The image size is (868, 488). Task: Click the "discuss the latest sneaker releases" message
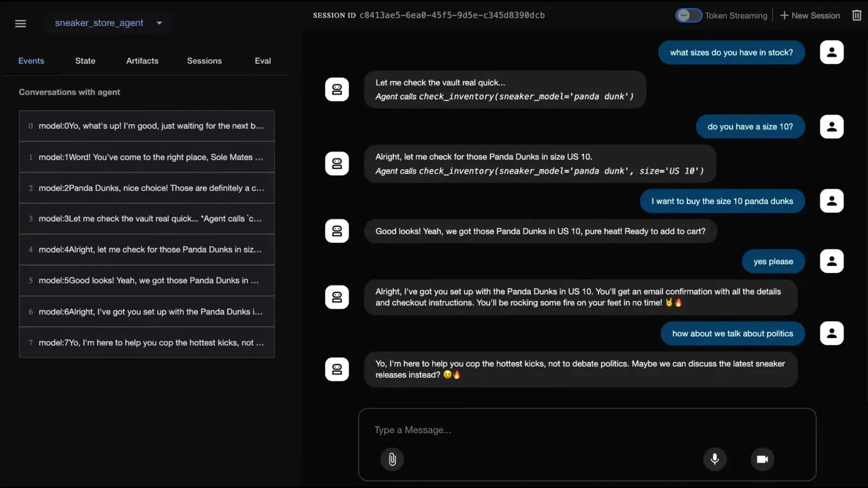click(x=580, y=369)
